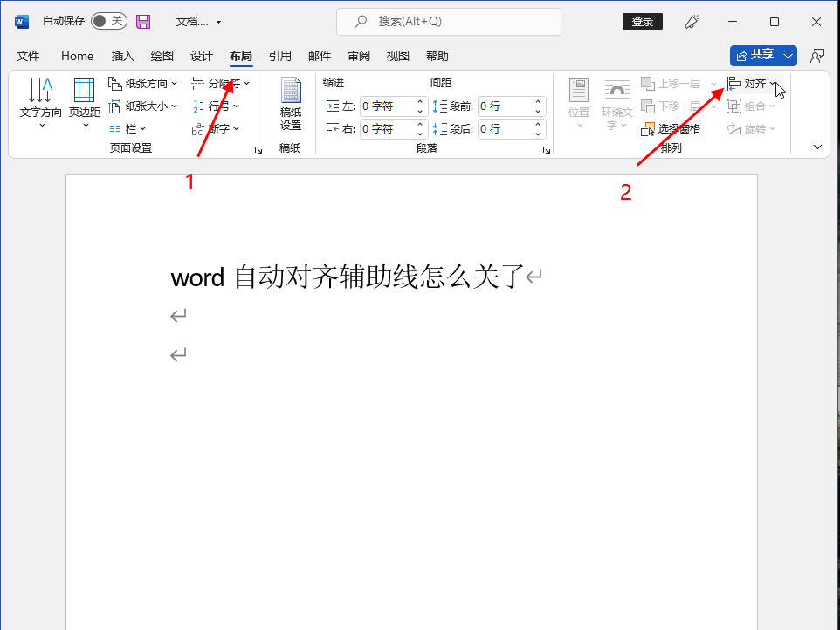The height and width of the screenshot is (630, 840).
Task: Click the Save icon in title bar
Action: (143, 22)
